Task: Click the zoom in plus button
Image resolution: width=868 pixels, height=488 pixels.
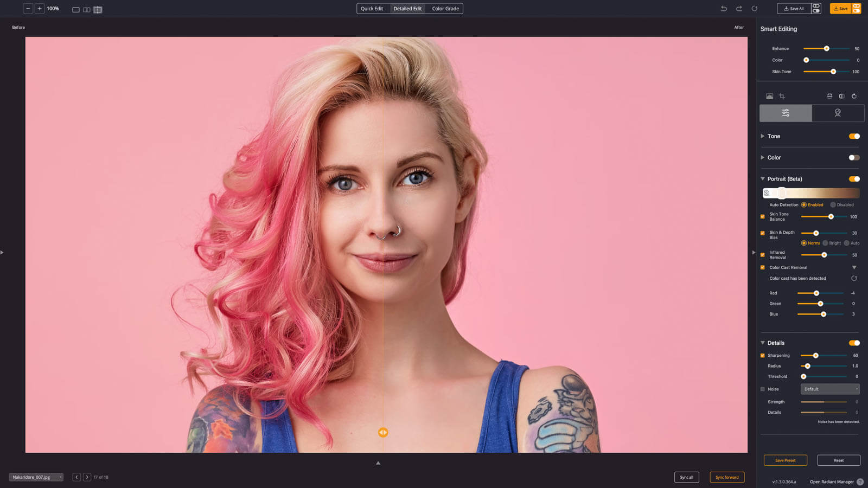Action: (x=40, y=9)
